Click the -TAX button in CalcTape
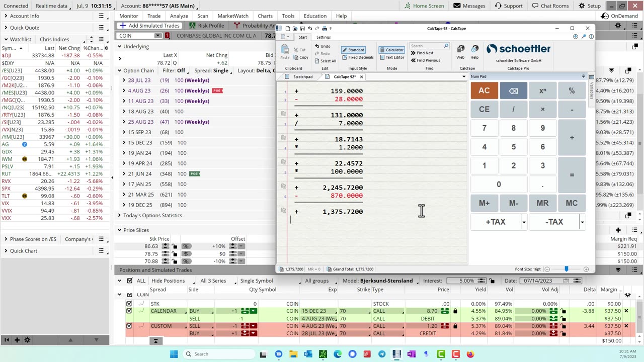This screenshot has height=362, width=644. click(x=554, y=222)
